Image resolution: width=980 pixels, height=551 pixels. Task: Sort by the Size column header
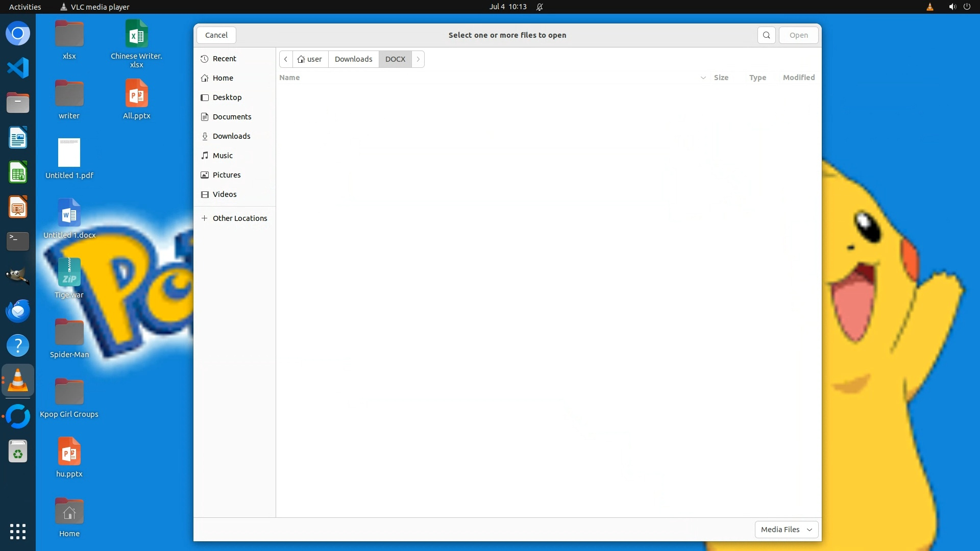click(721, 78)
